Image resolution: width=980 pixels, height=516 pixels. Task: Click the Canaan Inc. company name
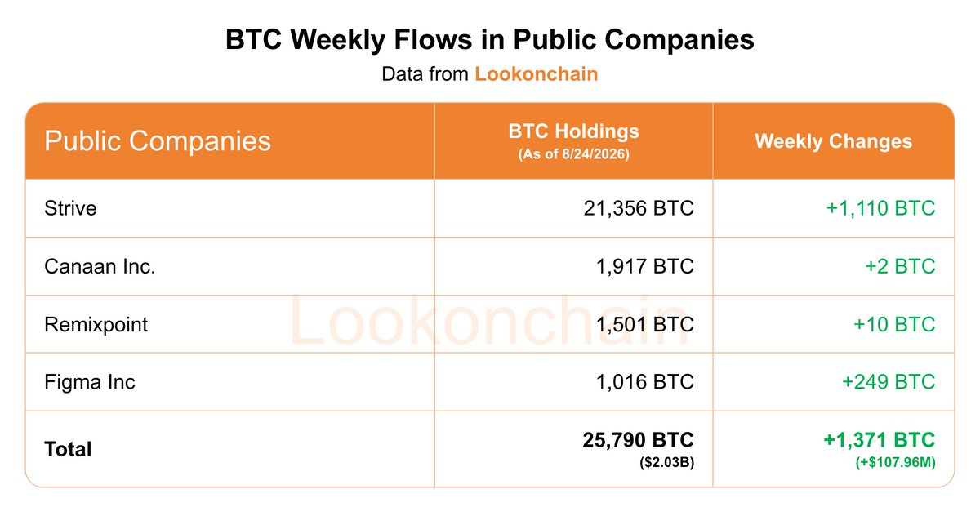point(100,266)
